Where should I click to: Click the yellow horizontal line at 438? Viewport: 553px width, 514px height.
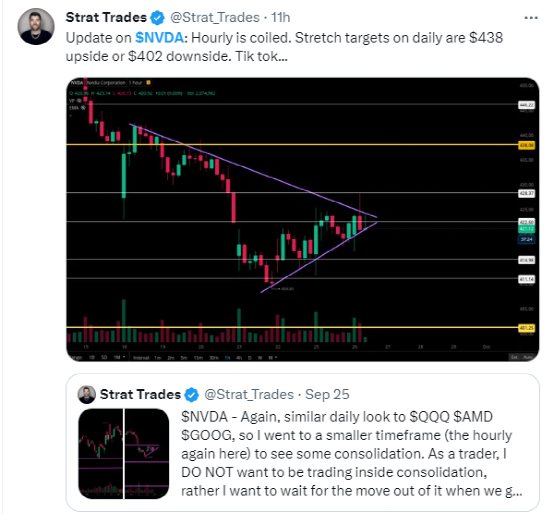[x=292, y=144]
